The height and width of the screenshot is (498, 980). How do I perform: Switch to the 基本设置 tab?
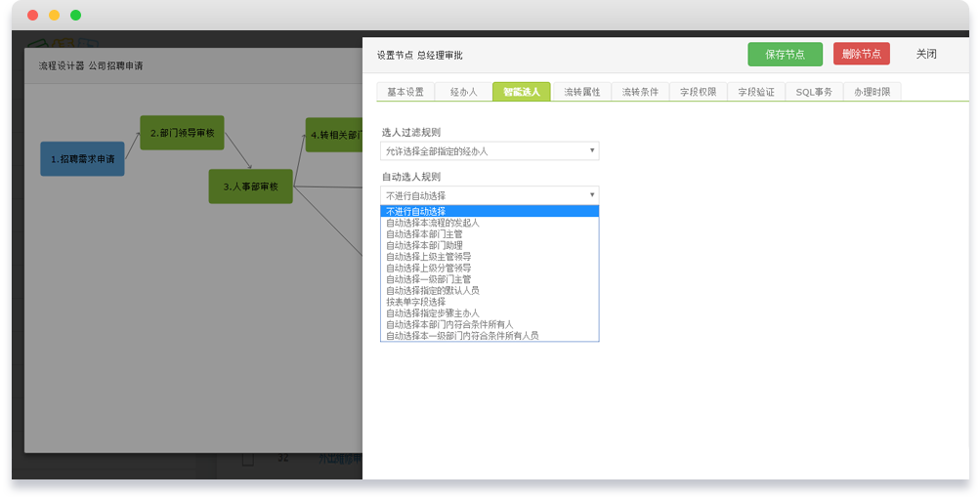pos(405,92)
